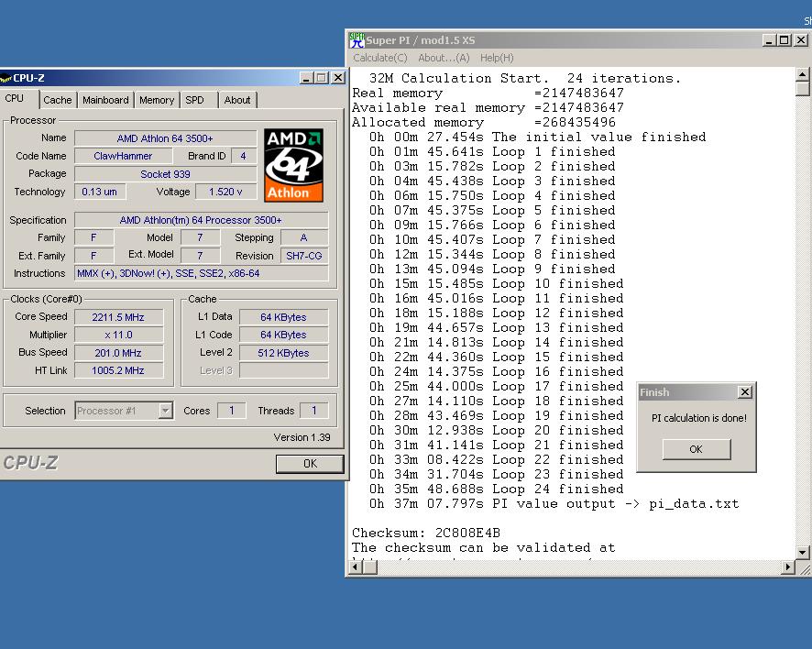This screenshot has height=649, width=812.
Task: Click the Bus Speed value 201.0 MHz
Action: point(118,353)
